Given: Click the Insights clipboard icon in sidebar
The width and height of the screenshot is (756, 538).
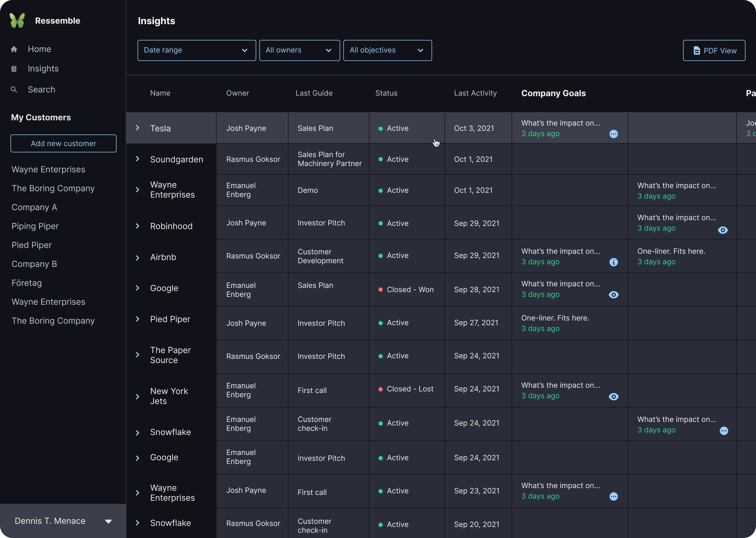Looking at the screenshot, I should coord(14,69).
